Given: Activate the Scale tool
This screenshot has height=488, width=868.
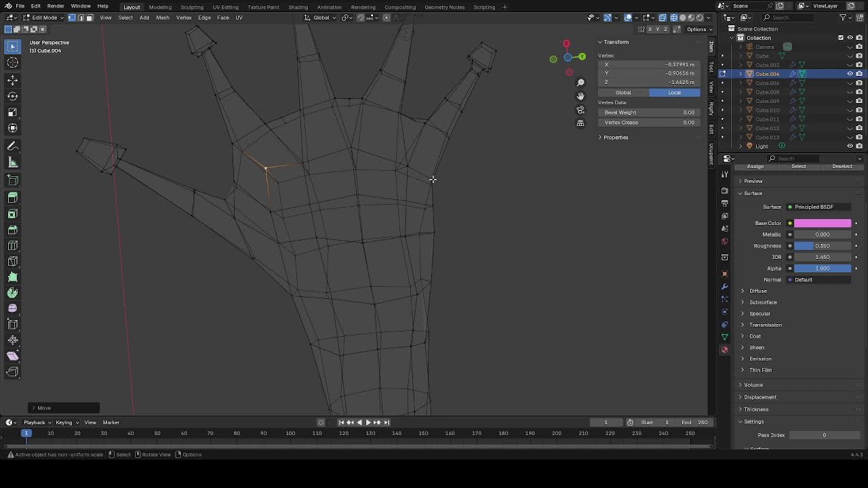Looking at the screenshot, I should (12, 113).
